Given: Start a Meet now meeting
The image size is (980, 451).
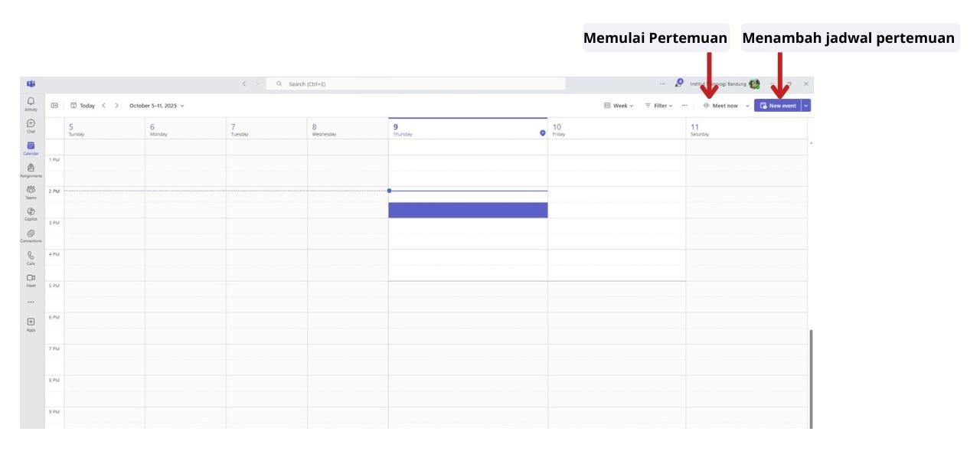Looking at the screenshot, I should point(724,106).
